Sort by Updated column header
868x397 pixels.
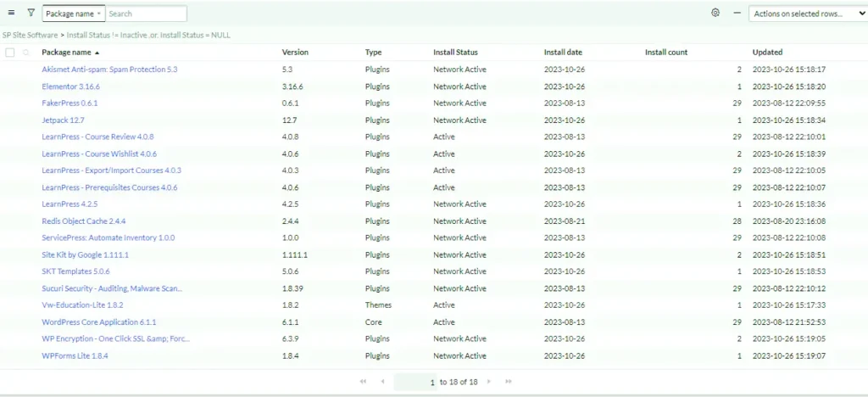767,53
